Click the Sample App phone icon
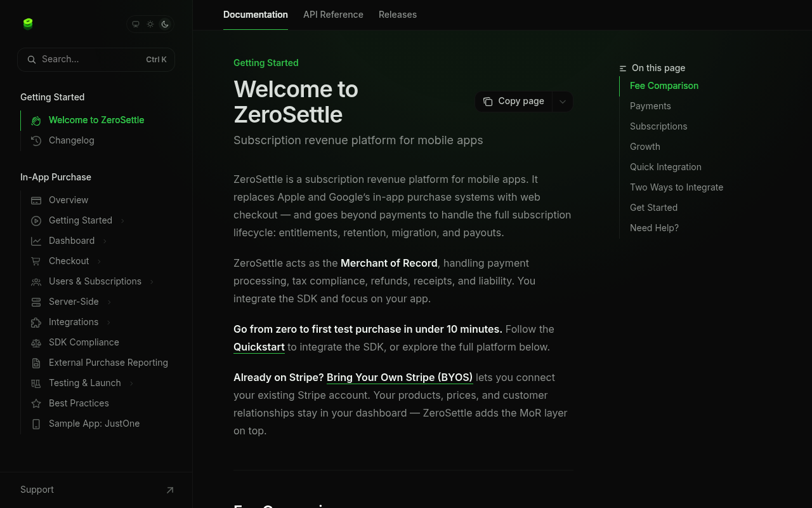Viewport: 812px width, 508px height. click(x=36, y=424)
